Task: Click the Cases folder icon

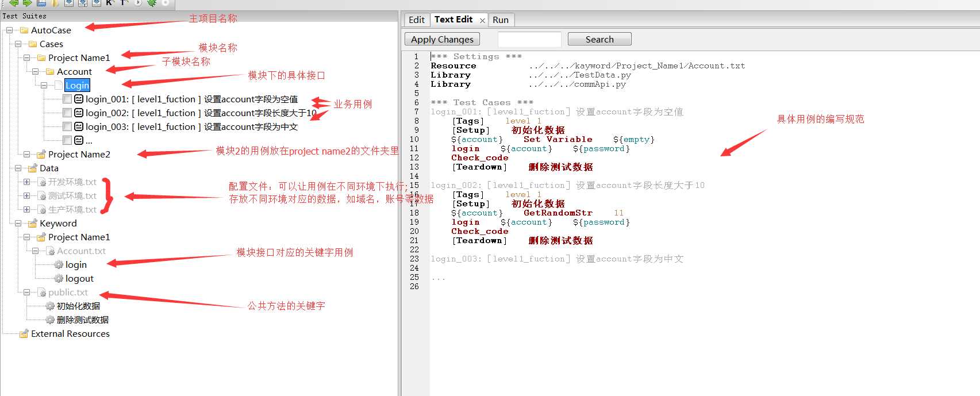Action: pos(33,44)
